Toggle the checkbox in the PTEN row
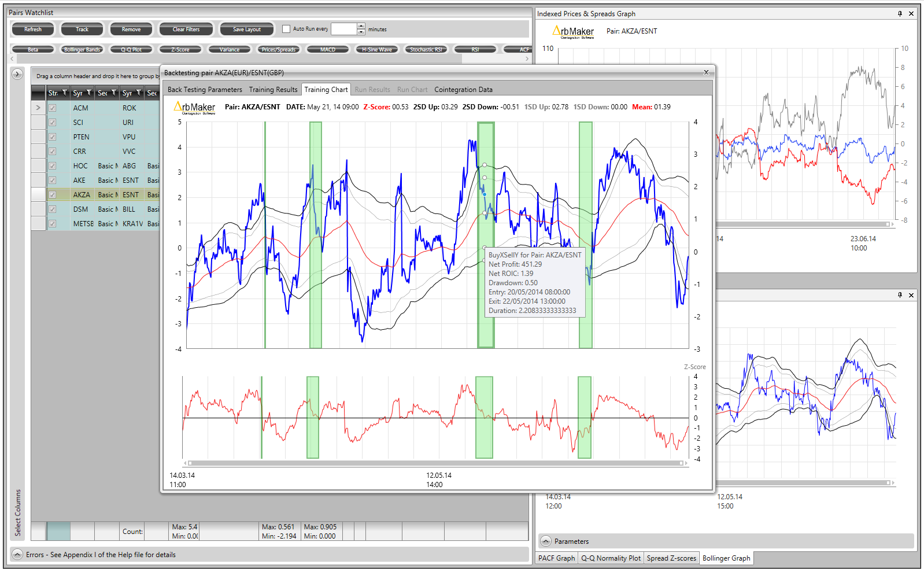The height and width of the screenshot is (571, 924). click(53, 137)
